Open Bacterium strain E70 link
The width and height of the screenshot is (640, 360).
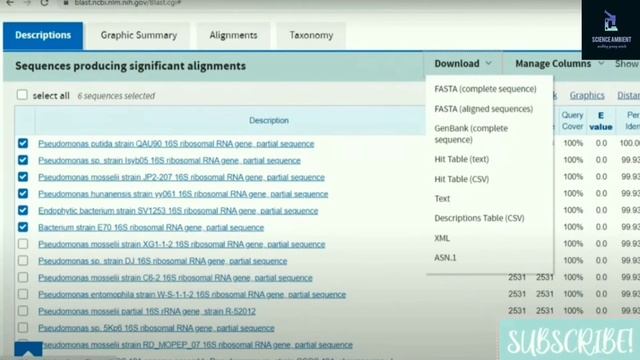click(151, 227)
